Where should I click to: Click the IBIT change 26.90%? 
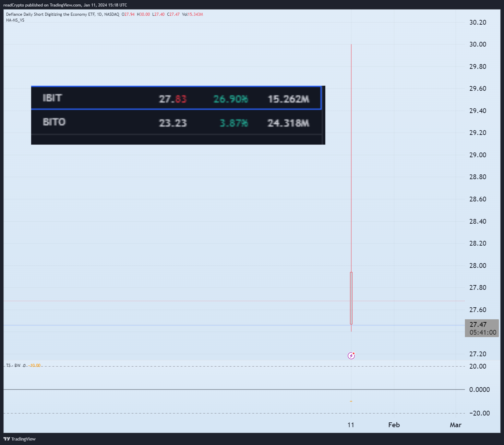point(231,99)
